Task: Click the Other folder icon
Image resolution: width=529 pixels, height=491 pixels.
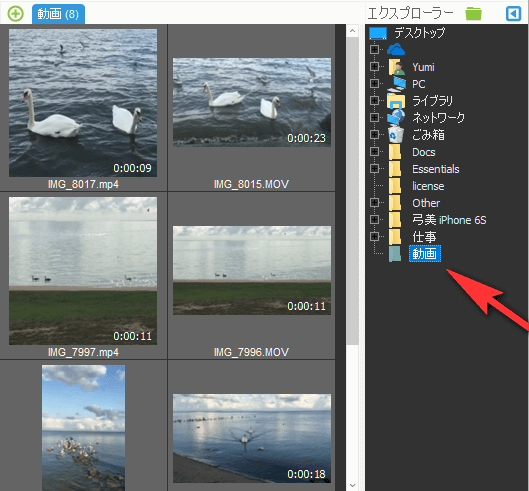Action: [x=395, y=203]
